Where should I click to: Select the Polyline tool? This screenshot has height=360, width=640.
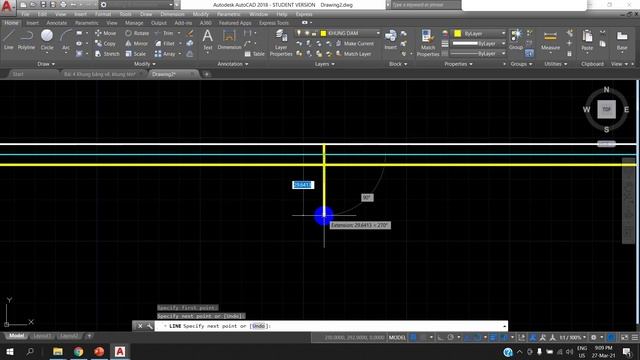tap(26, 40)
